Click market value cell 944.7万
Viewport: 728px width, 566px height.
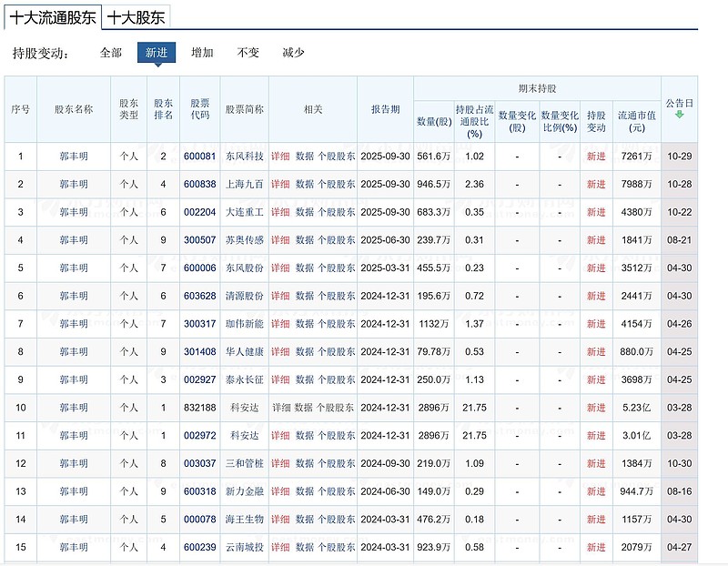click(636, 491)
